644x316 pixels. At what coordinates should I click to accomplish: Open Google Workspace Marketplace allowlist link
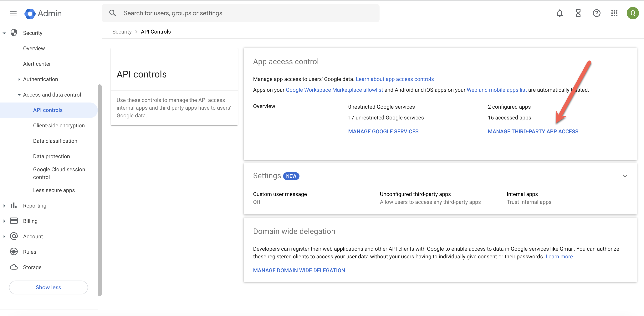(x=334, y=90)
